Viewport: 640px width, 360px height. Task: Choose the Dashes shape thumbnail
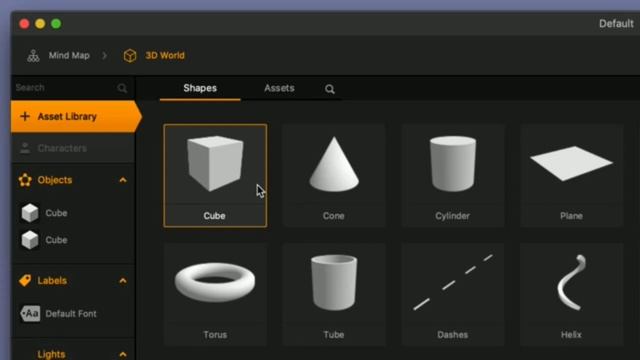[x=453, y=295]
